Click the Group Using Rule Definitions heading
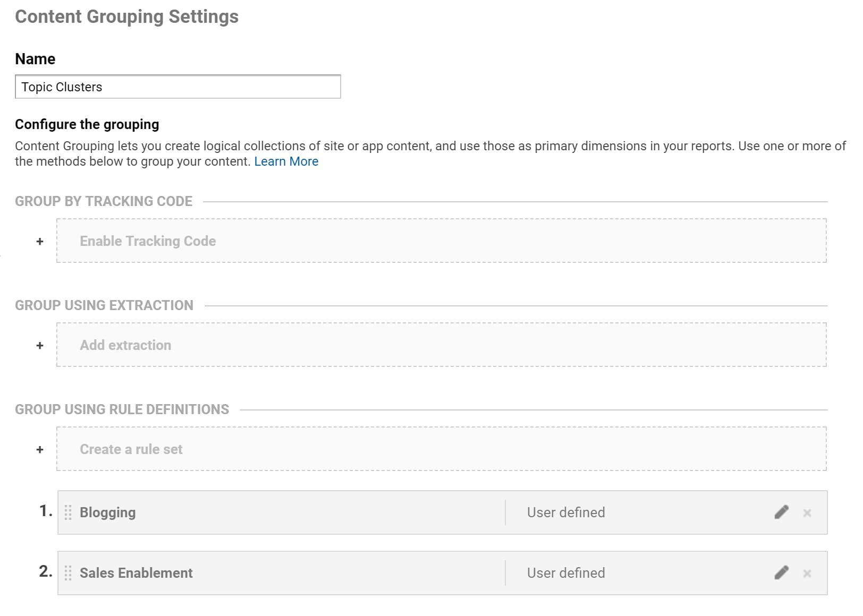The width and height of the screenshot is (863, 616). (x=122, y=409)
